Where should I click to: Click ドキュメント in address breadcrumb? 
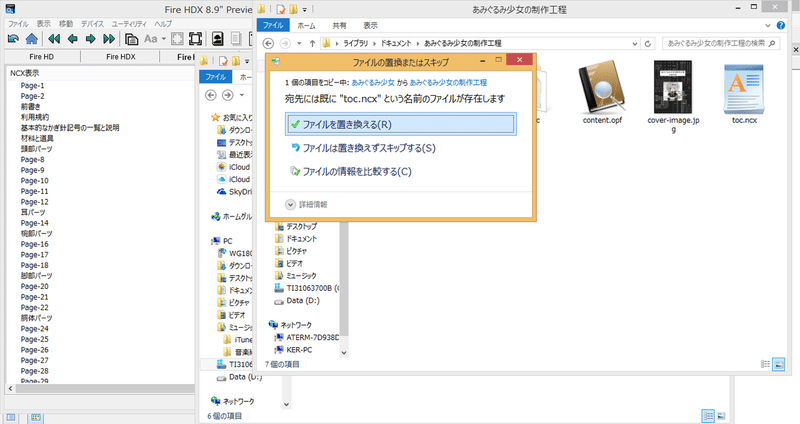click(x=396, y=43)
